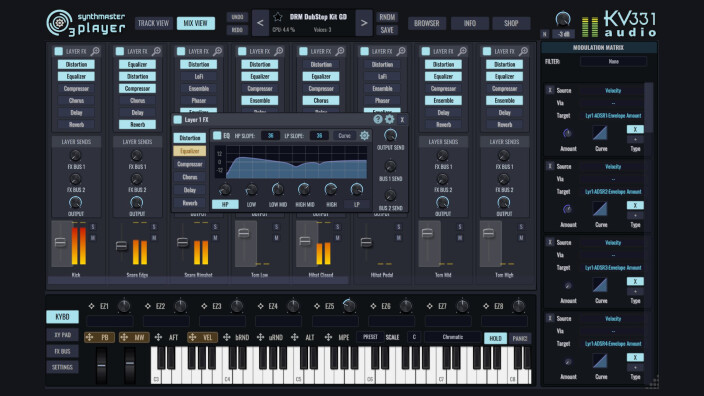Select the SETTINGS tab
Screen dimensions: 704x396
(x=62, y=367)
